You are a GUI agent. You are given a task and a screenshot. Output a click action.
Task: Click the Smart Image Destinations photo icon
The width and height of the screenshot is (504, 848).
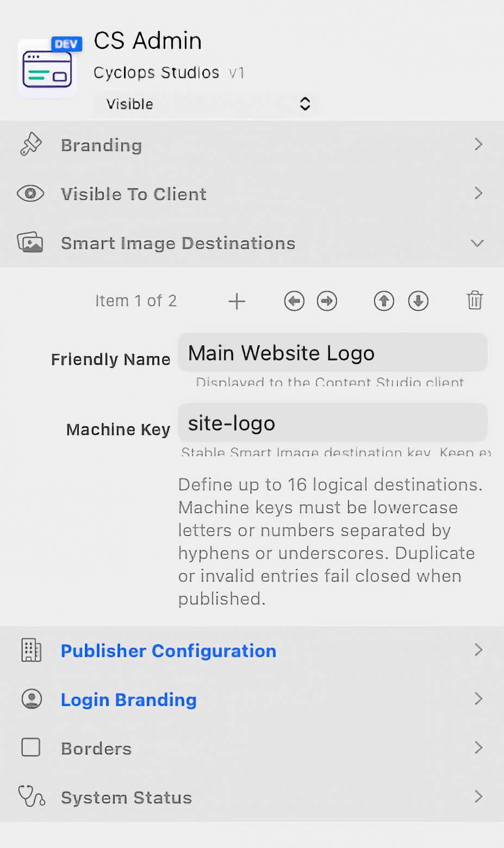point(30,242)
